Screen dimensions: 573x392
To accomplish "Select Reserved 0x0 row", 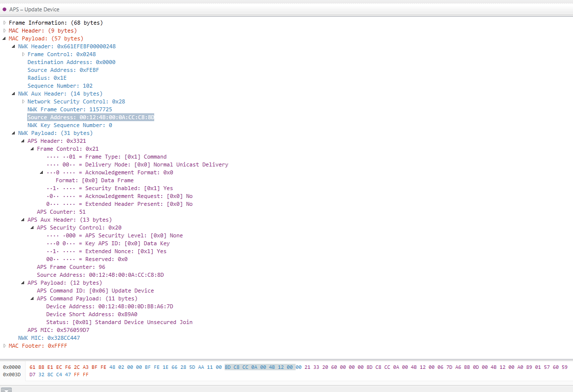I will click(87, 259).
